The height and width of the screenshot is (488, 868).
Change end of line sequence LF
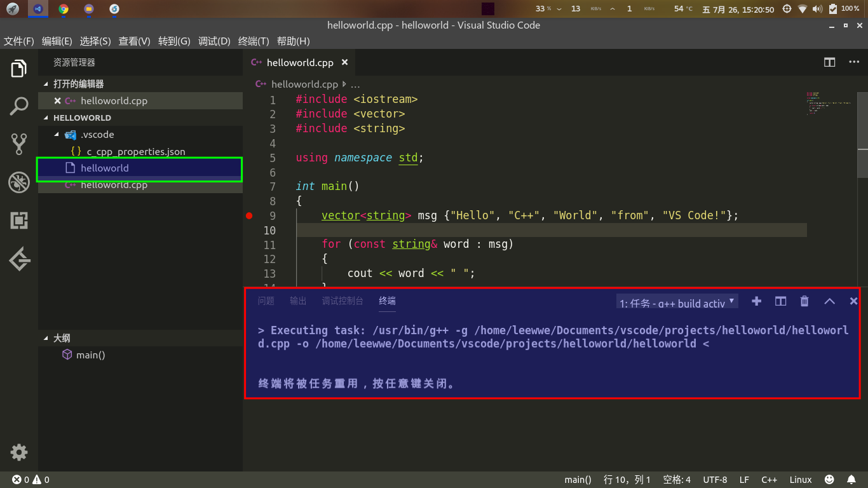point(744,480)
